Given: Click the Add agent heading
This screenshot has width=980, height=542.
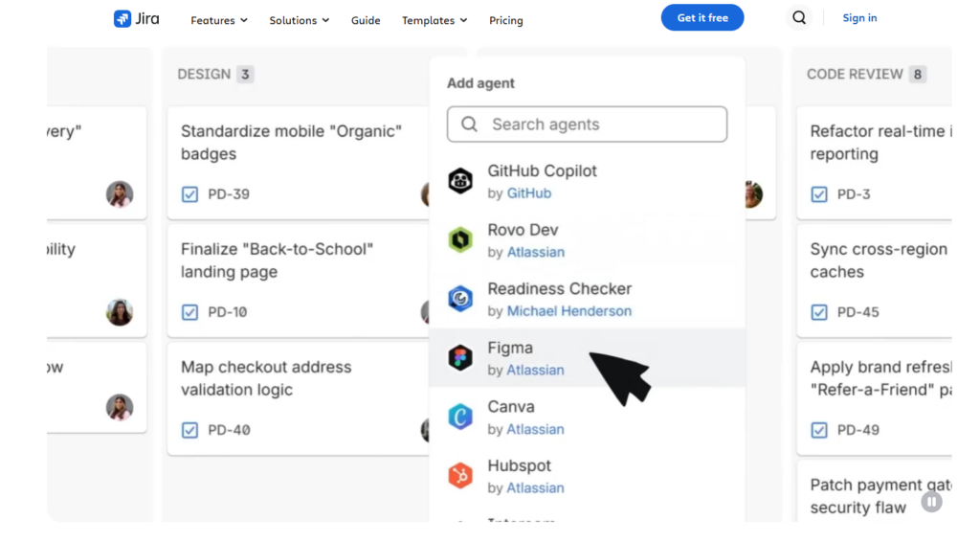Looking at the screenshot, I should [480, 83].
